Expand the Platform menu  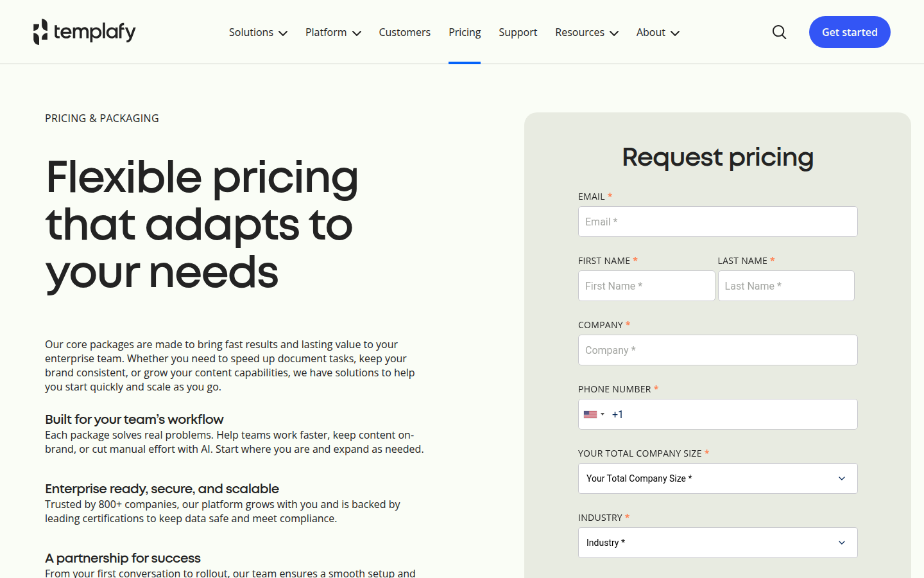(333, 32)
